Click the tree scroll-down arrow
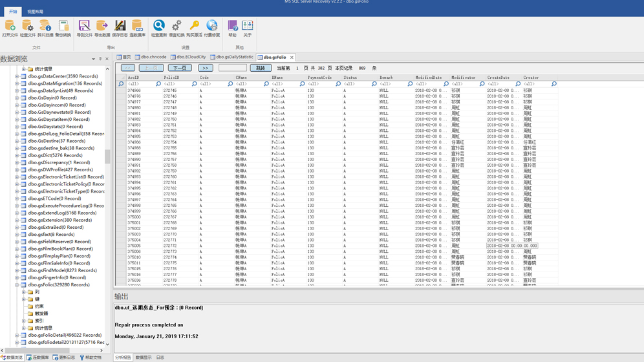This screenshot has width=644, height=362. tap(107, 345)
